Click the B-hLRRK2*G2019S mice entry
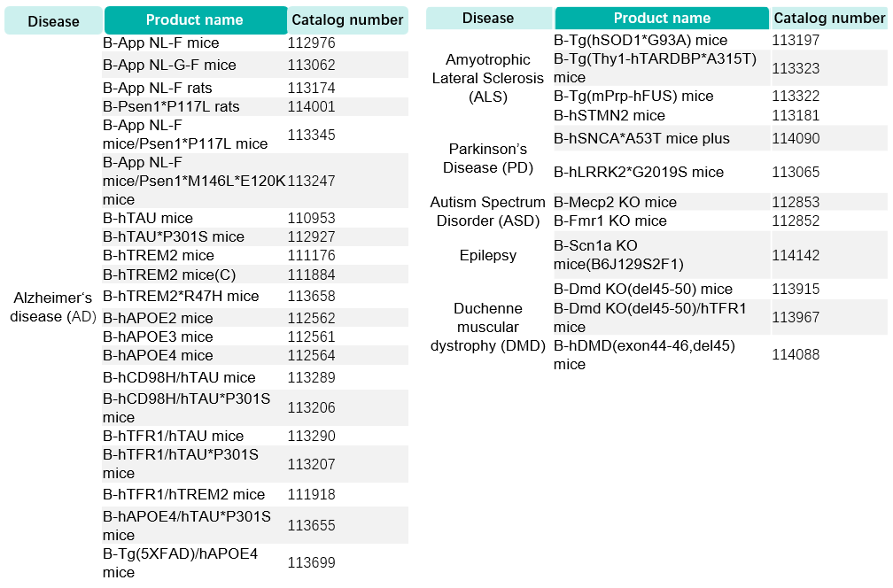This screenshot has width=893, height=588. point(639,172)
